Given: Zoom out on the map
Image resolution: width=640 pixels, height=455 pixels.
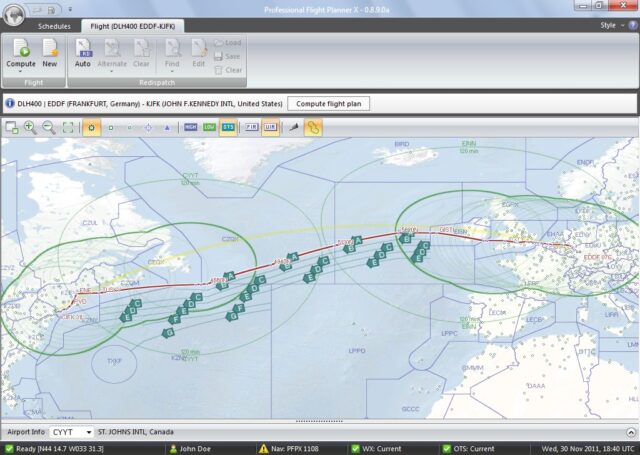Looking at the screenshot, I should click(x=48, y=127).
